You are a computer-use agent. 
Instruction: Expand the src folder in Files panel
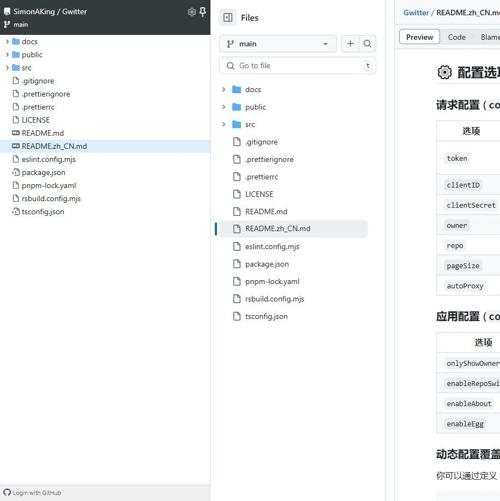(224, 124)
